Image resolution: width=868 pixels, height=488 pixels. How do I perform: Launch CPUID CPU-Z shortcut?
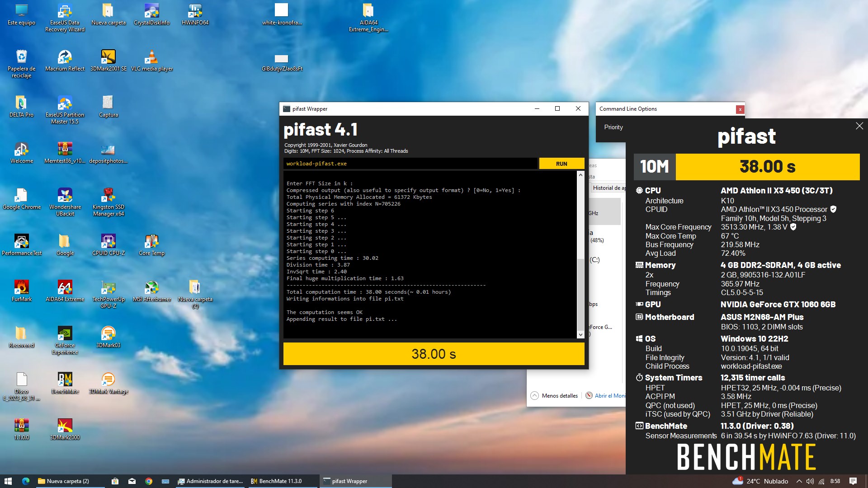tap(108, 245)
